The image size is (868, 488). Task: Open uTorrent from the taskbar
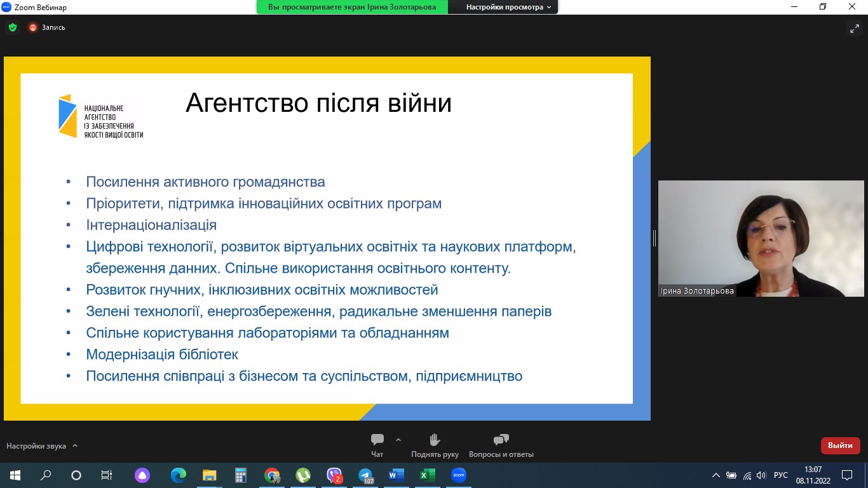(x=303, y=475)
